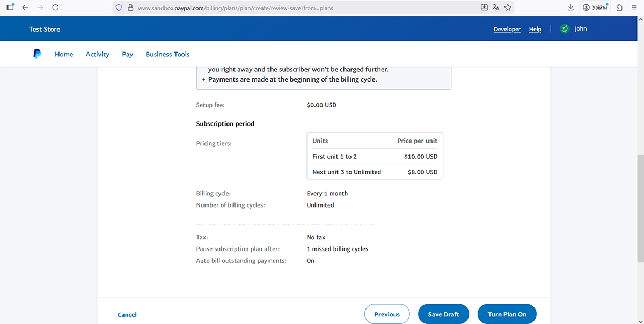The width and height of the screenshot is (644, 324).
Task: Click the site security padlock icon
Action: (130, 8)
